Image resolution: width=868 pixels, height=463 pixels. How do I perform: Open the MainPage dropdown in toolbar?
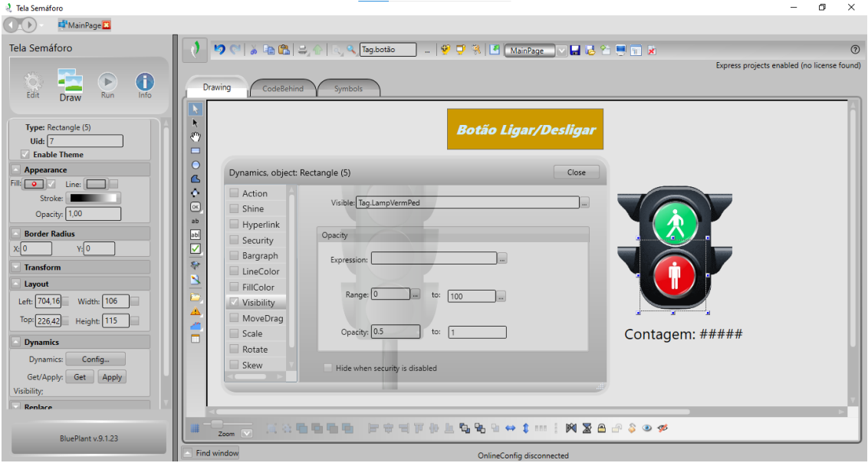point(562,51)
